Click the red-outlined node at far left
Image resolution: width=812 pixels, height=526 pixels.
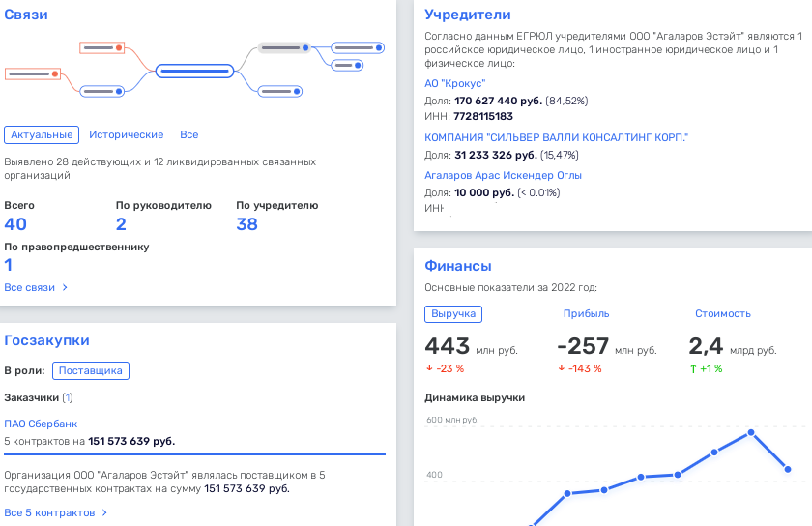[33, 73]
